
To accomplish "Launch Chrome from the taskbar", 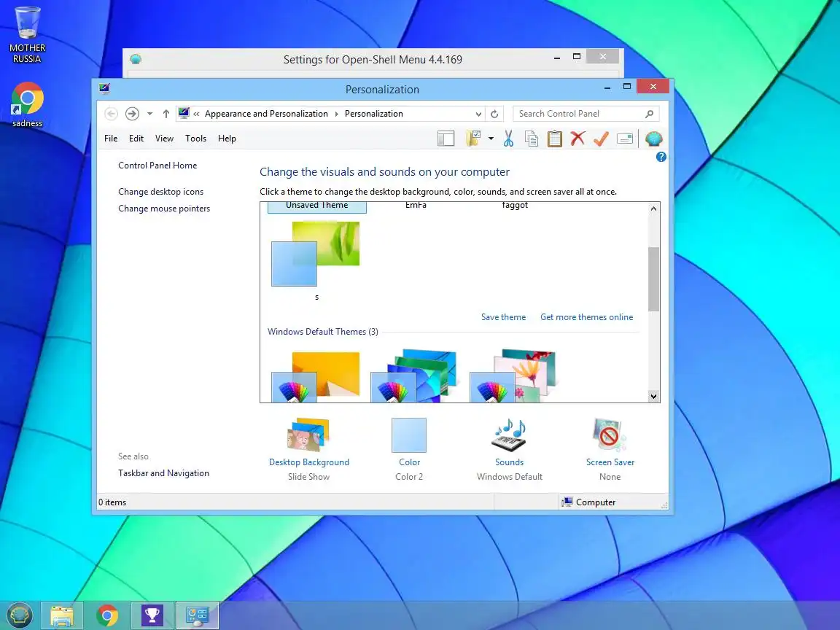I will (107, 616).
